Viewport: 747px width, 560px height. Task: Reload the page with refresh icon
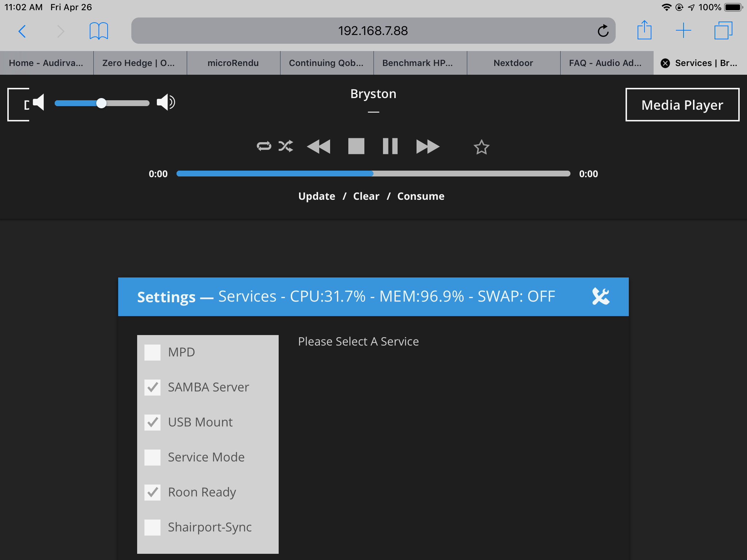click(x=603, y=31)
